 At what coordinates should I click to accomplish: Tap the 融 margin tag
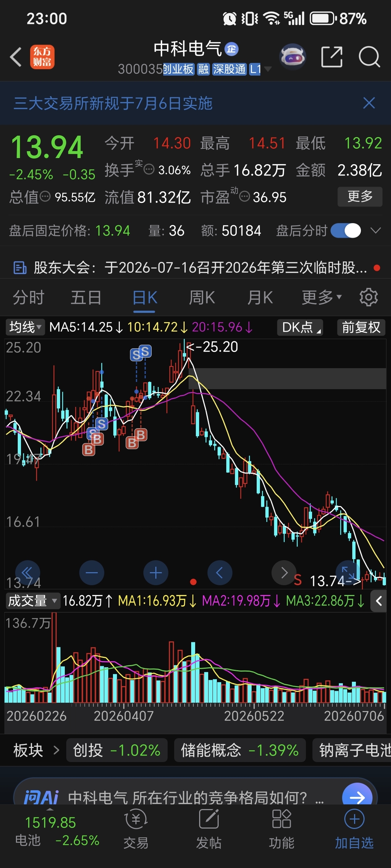(x=203, y=69)
